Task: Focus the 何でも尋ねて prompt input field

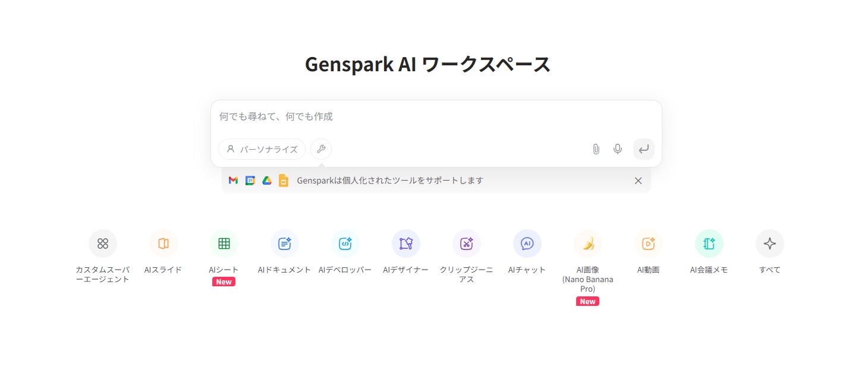Action: coord(436,117)
